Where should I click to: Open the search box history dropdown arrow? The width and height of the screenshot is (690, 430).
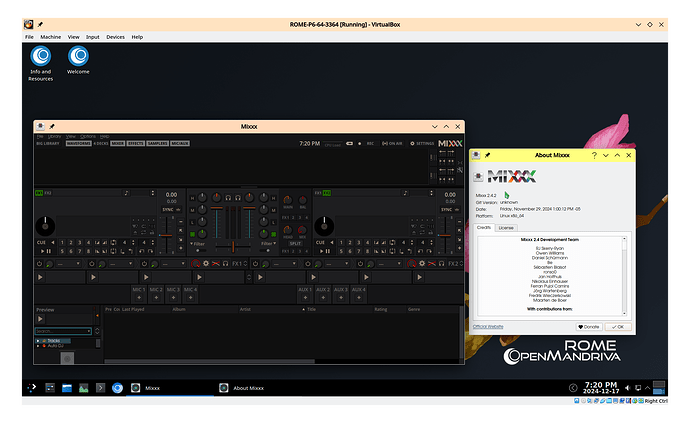pos(89,331)
